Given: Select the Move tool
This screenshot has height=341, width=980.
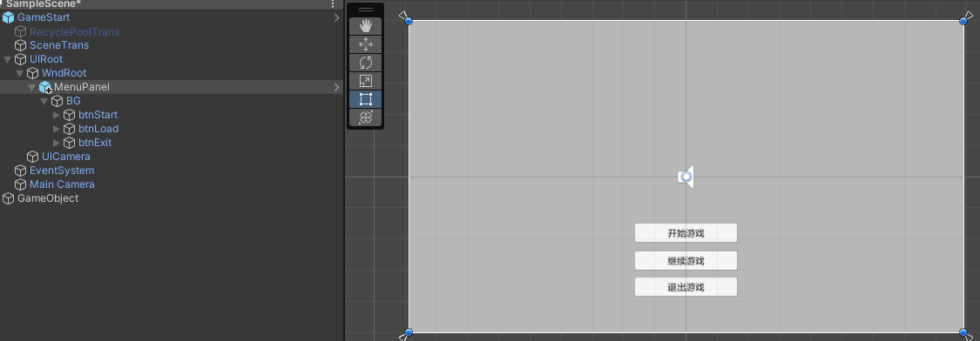Looking at the screenshot, I should (x=366, y=44).
